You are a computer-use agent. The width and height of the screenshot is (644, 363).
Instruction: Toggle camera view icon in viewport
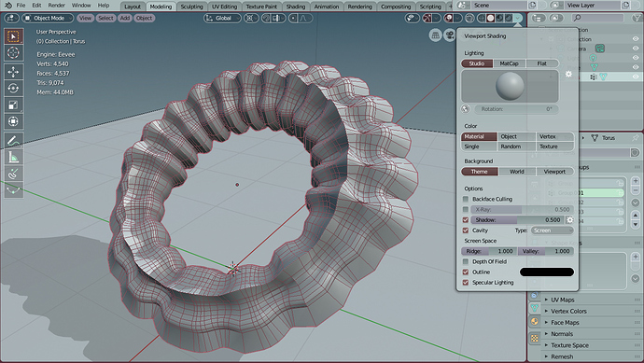450,35
